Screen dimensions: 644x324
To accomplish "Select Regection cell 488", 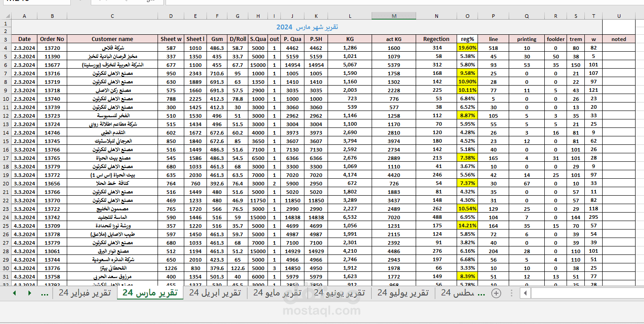I will point(436,217).
